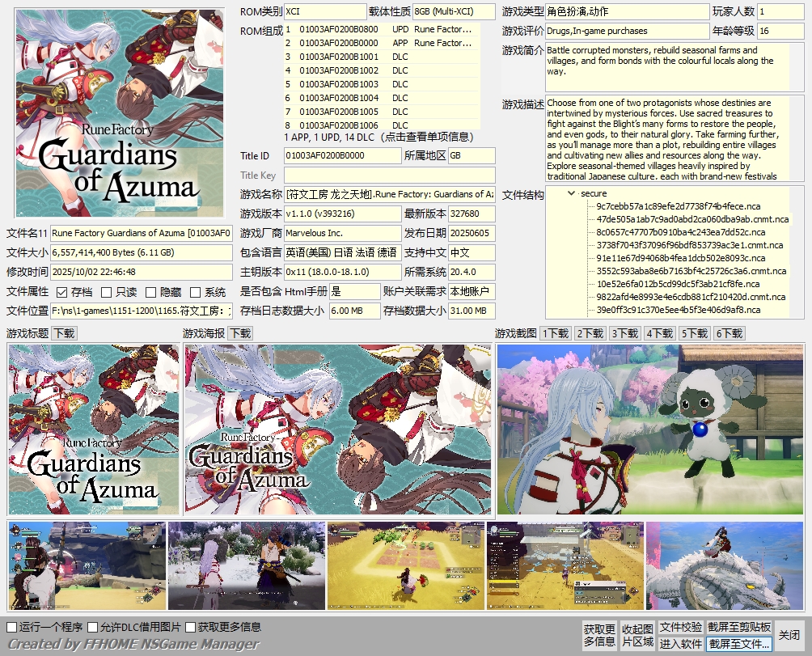Select the DLC row 01003AF0200B1001
812x656 pixels.
(338, 57)
